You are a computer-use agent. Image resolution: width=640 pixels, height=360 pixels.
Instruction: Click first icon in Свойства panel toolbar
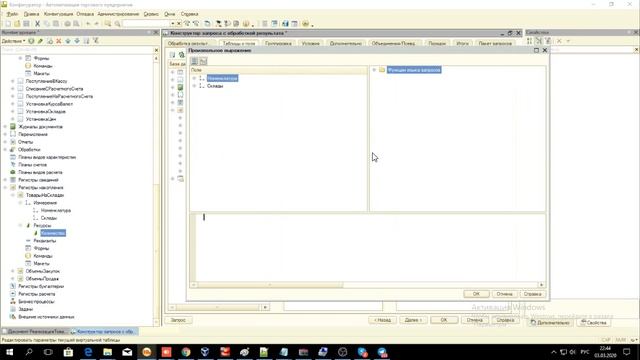[529, 41]
